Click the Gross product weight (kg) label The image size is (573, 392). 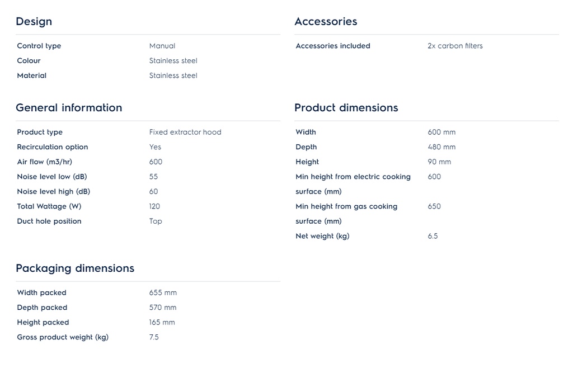point(63,337)
